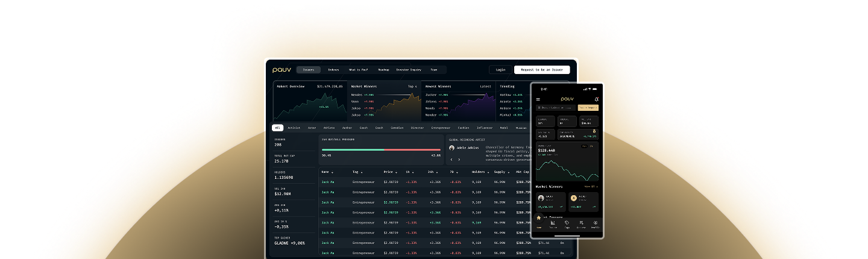
Task: Open the Indexes nav item
Action: click(333, 70)
